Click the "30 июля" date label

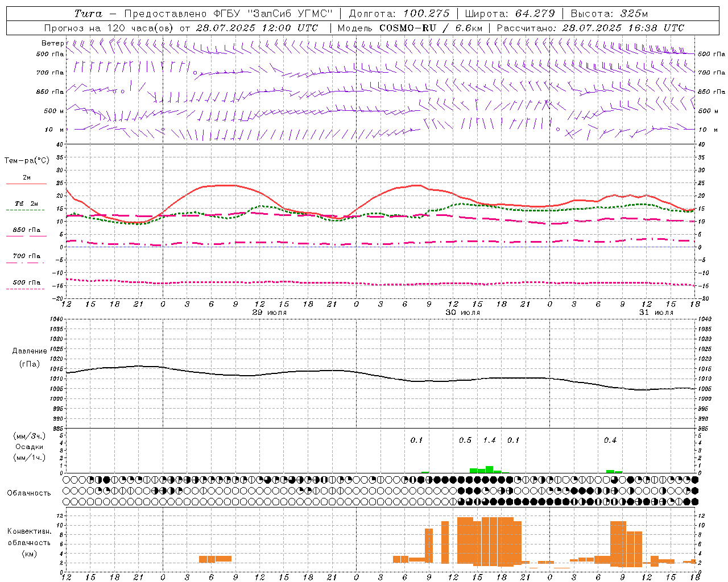(463, 313)
